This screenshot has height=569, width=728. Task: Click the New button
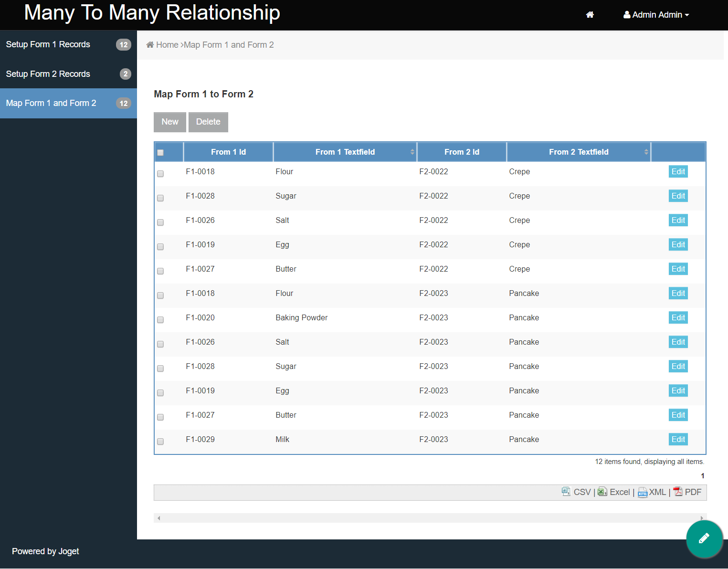point(170,122)
